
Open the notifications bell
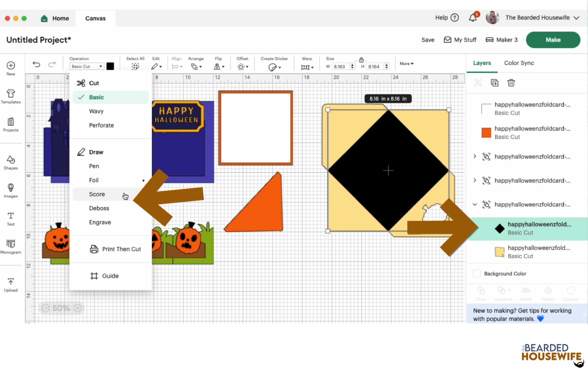pos(473,18)
